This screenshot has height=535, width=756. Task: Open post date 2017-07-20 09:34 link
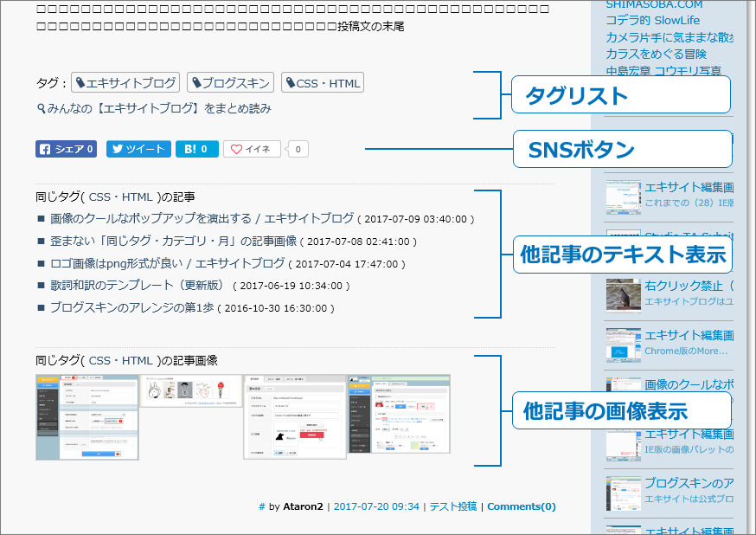376,506
